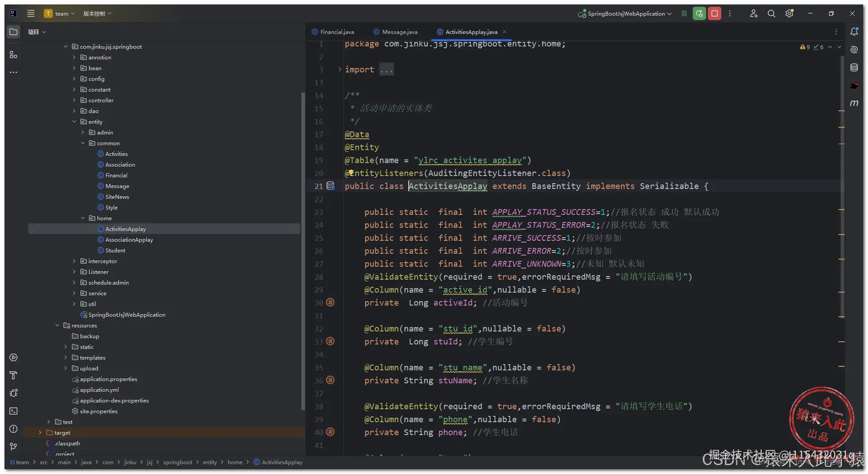
Task: Close the ActivitiesApplay.java tab
Action: 504,32
